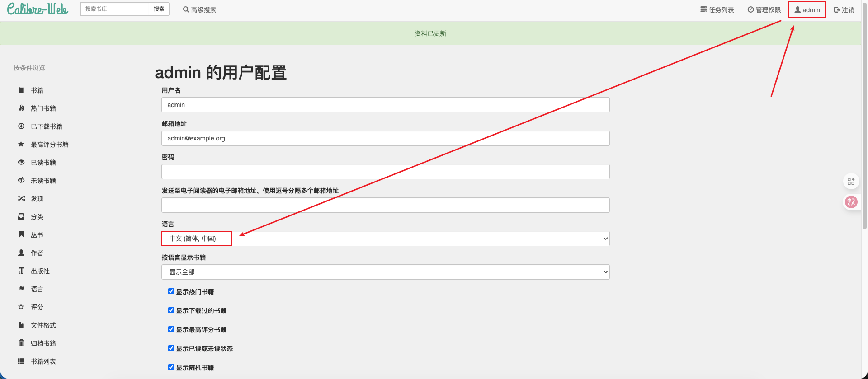The width and height of the screenshot is (868, 379).
Task: Click the download icon beside 已下载书籍
Action: 21,126
